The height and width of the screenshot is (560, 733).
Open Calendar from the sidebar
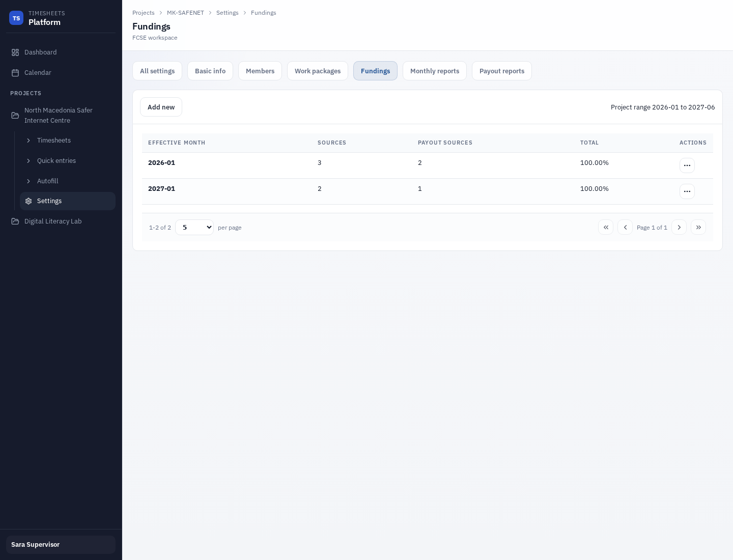coord(38,73)
